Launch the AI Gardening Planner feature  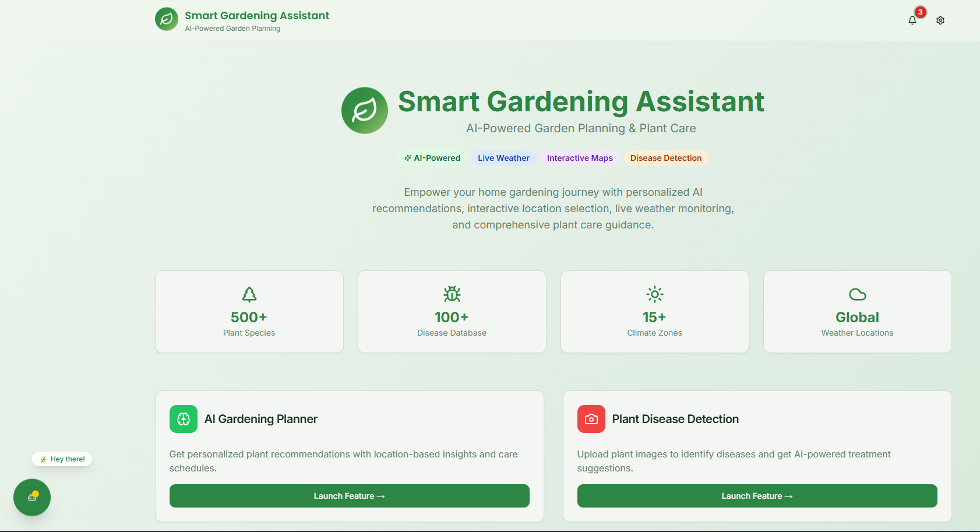click(350, 496)
